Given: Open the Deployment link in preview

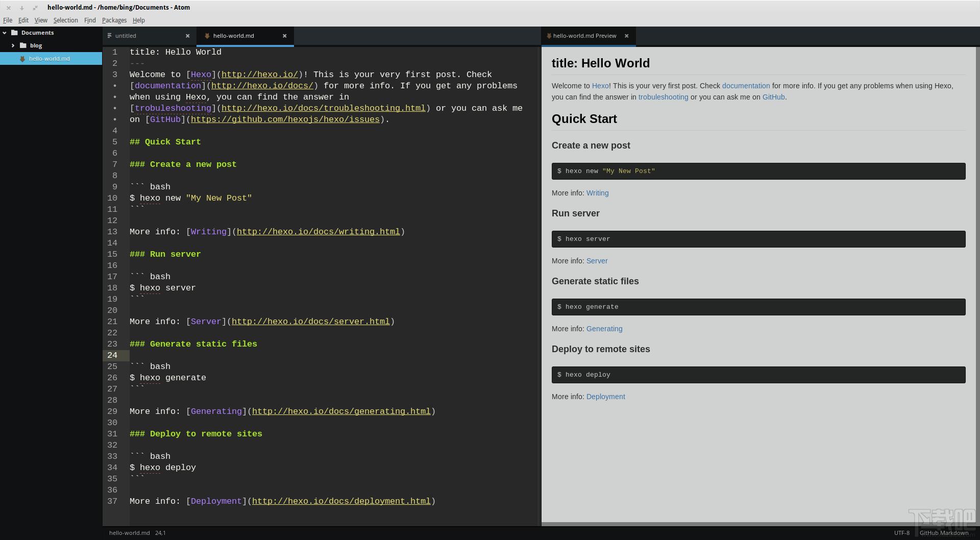Looking at the screenshot, I should point(605,397).
